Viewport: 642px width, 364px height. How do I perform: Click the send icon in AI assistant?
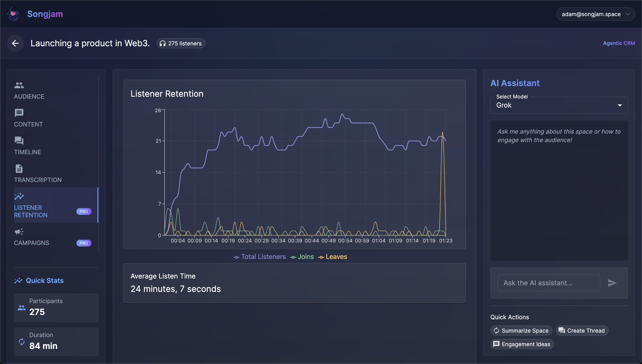coord(612,283)
